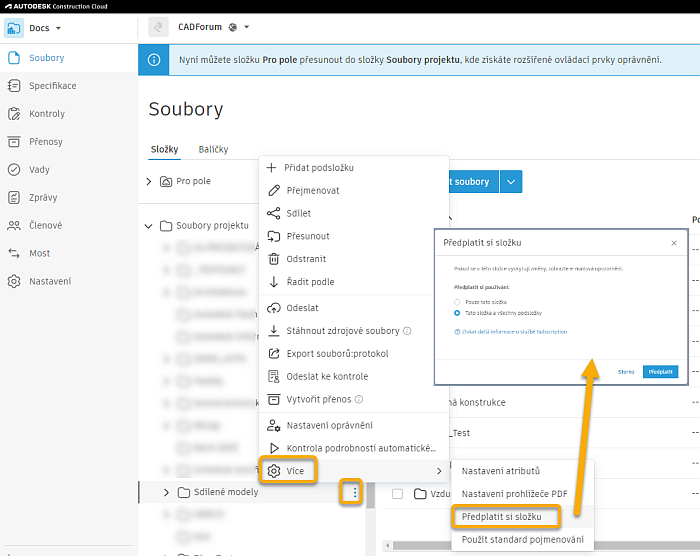Open Vady section icon in sidebar
Viewport: 700px width, 556px height.
coord(14,170)
